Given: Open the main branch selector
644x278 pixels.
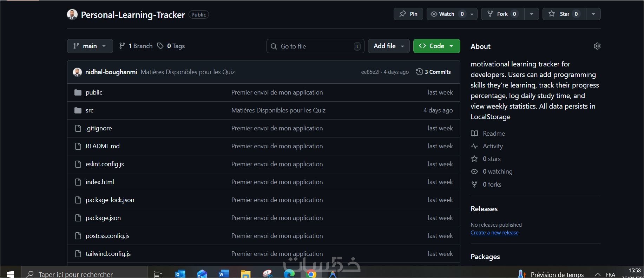Looking at the screenshot, I should [x=90, y=46].
